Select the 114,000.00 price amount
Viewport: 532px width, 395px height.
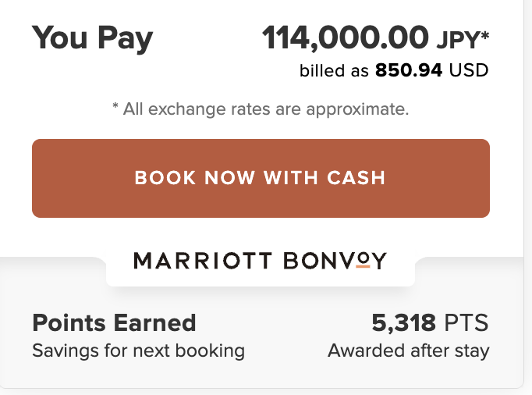(x=345, y=37)
